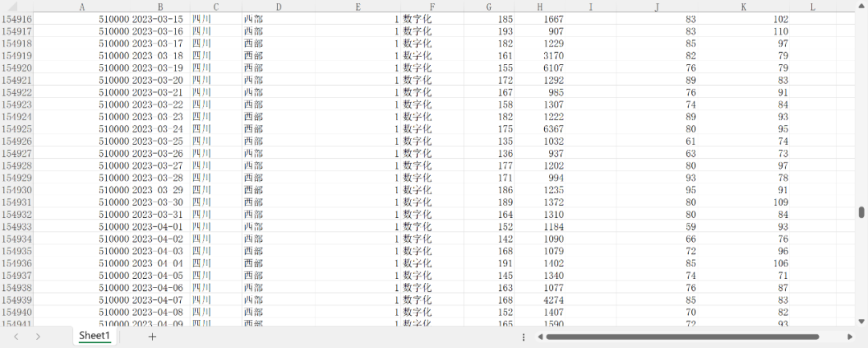Screen dimensions: 868x348
Task: Select column H header
Action: tap(540, 6)
